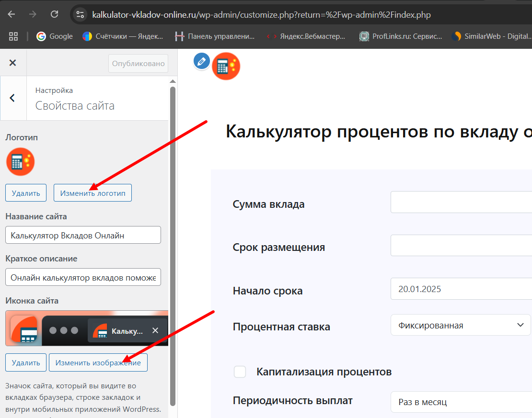Click the SimilarWeb extension bookmark icon
This screenshot has height=418, width=532.
pos(456,36)
